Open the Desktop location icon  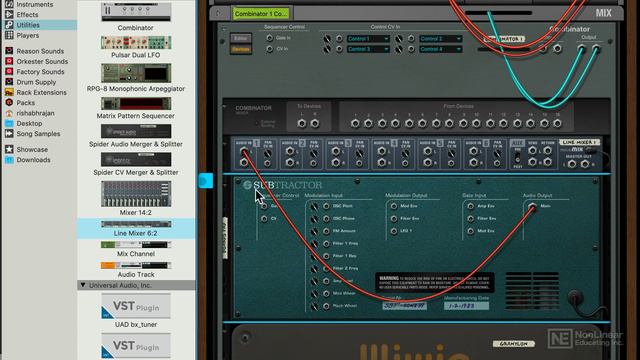tap(9, 123)
